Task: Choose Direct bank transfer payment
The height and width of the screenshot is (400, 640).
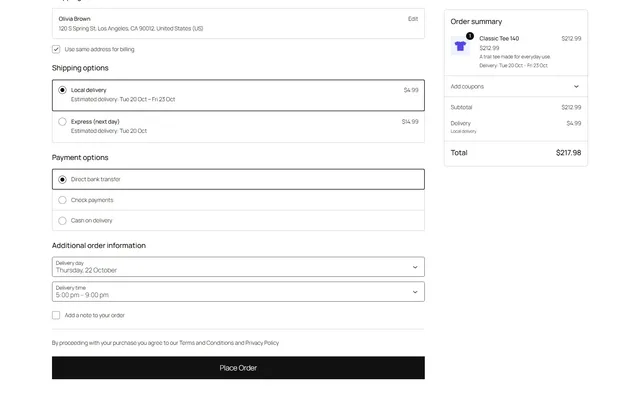Action: click(238, 179)
